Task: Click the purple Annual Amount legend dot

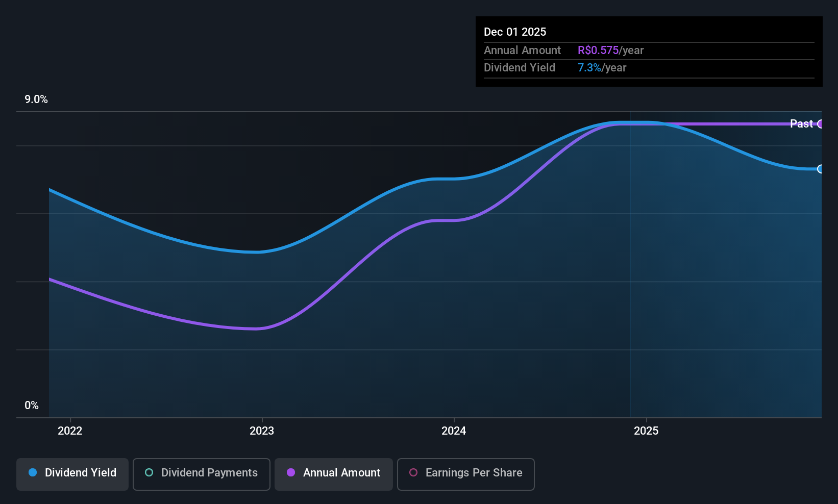Action: pos(291,473)
